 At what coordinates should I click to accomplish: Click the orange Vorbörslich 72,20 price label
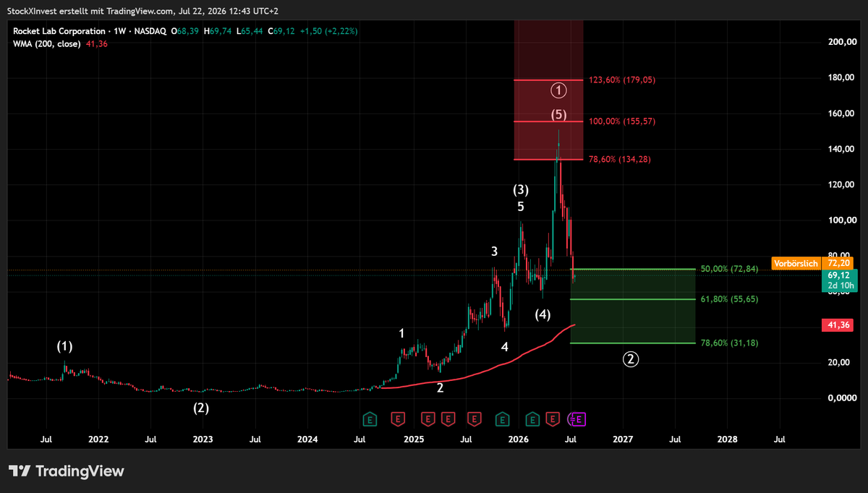tap(814, 264)
